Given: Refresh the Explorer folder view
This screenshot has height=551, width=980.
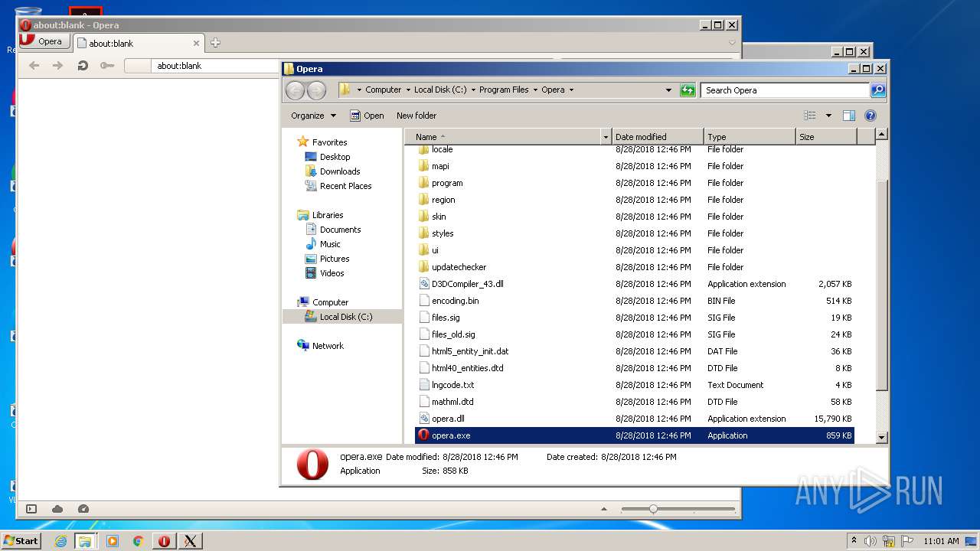Looking at the screenshot, I should [688, 90].
